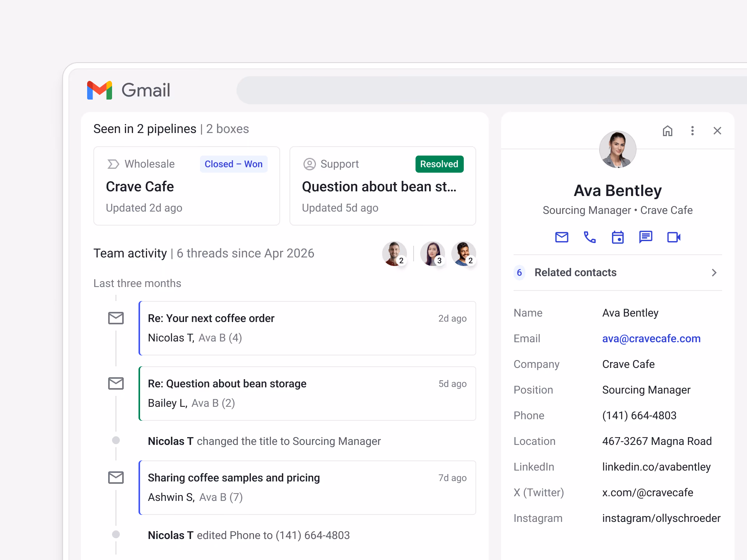Image resolution: width=747 pixels, height=560 pixels.
Task: Open thread Re: Your next coffee order
Action: point(307,328)
